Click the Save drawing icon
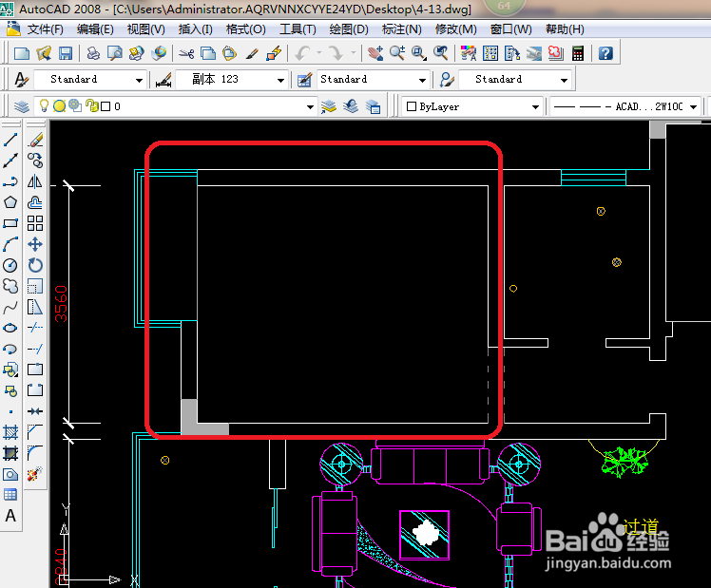The height and width of the screenshot is (588, 711). (66, 53)
